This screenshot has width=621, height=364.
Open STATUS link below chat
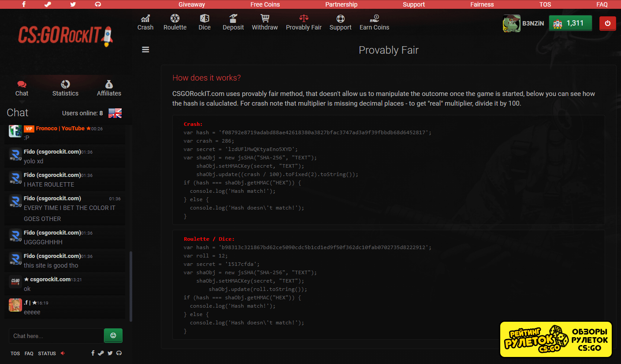47,353
